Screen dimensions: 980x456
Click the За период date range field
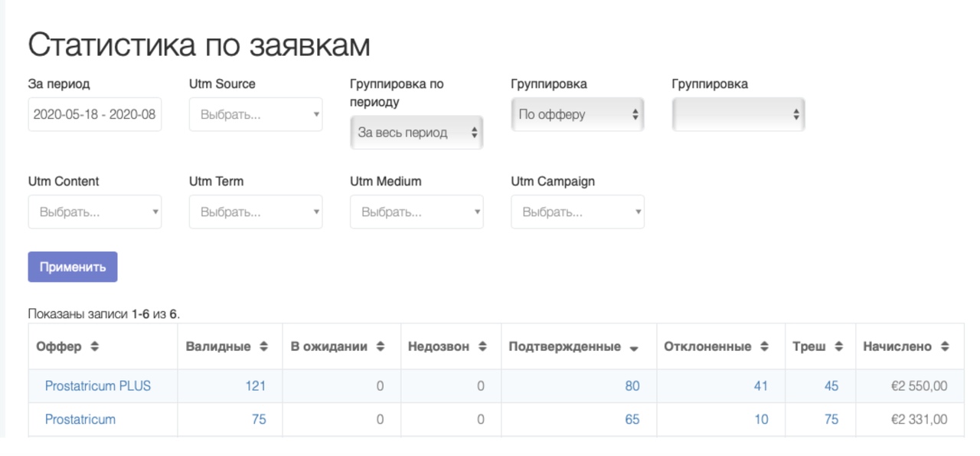(95, 114)
